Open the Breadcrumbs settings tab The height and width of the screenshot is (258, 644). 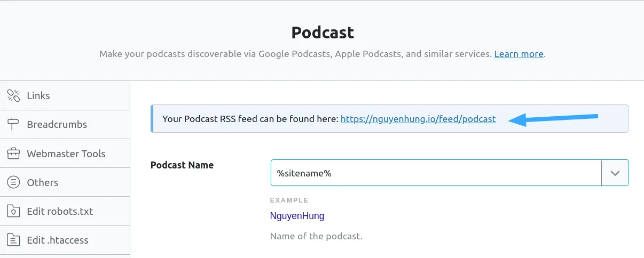[x=65, y=125]
